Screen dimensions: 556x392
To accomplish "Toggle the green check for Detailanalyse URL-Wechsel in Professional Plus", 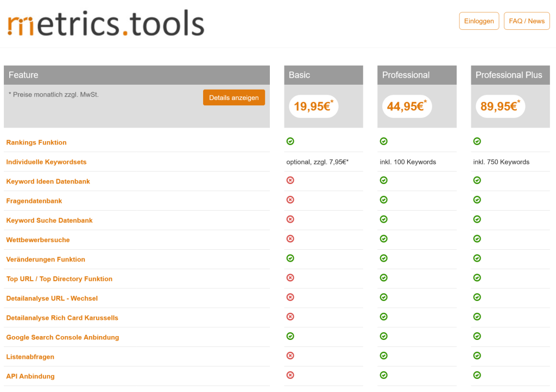I will [x=477, y=297].
